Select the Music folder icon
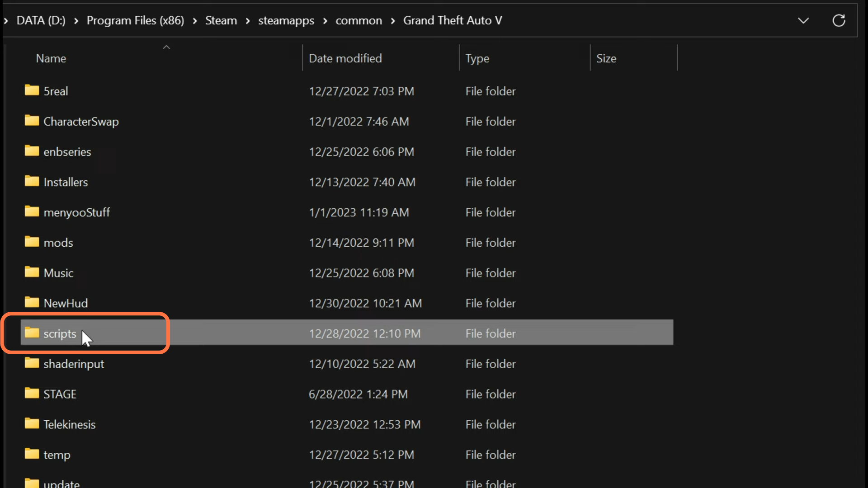The image size is (868, 488). pyautogui.click(x=32, y=272)
